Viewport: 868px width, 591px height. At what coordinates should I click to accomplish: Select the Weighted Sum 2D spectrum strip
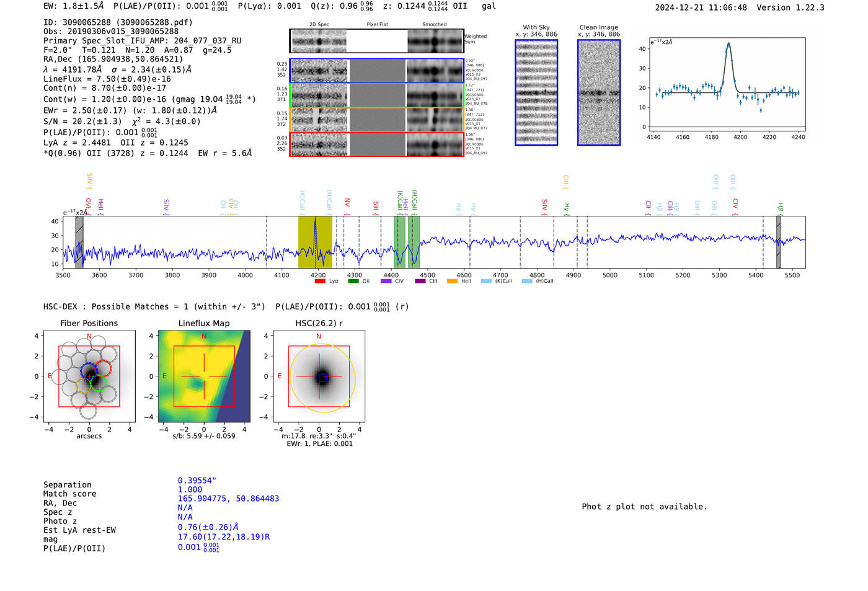tap(376, 41)
